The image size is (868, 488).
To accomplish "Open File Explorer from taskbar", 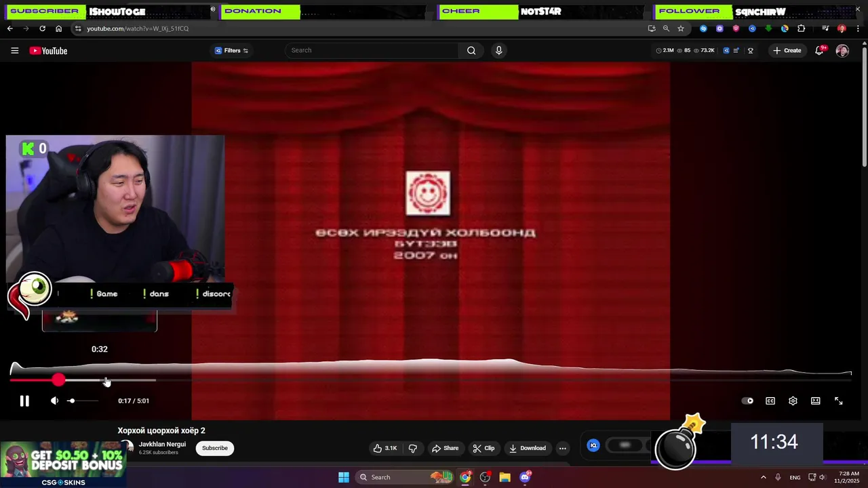I will (x=505, y=477).
